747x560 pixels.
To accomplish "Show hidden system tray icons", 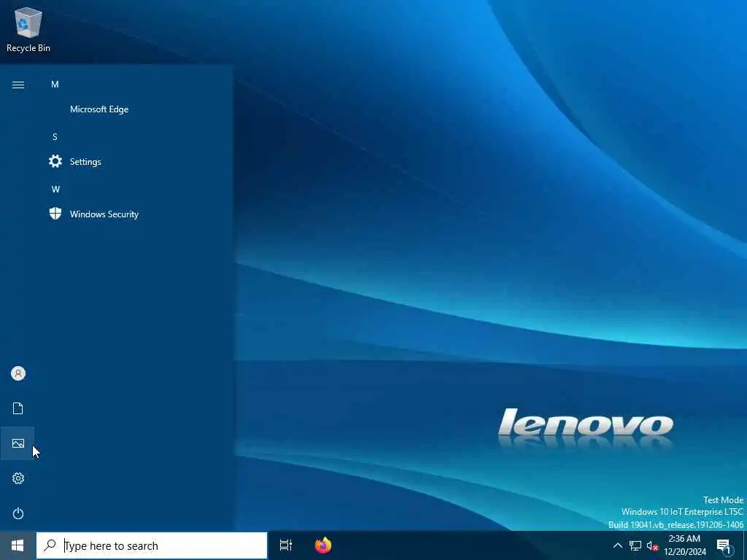I will pos(617,545).
